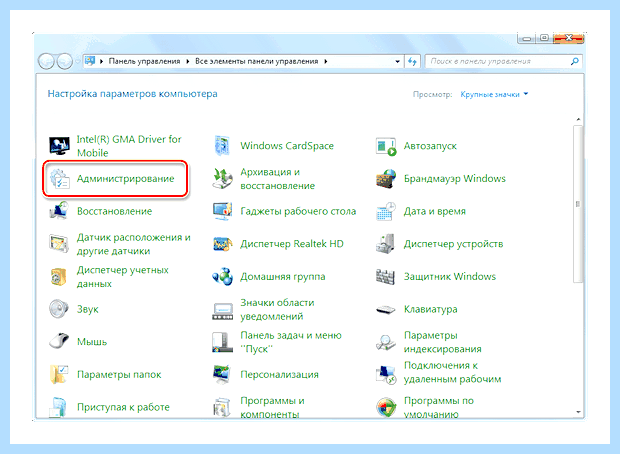Open the Windows CardSpace icon
The height and width of the screenshot is (454, 620).
click(x=223, y=146)
